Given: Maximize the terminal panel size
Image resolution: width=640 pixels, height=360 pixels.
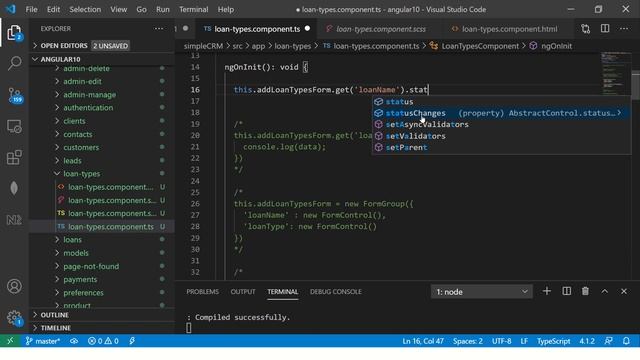Looking at the screenshot, I should 604,291.
